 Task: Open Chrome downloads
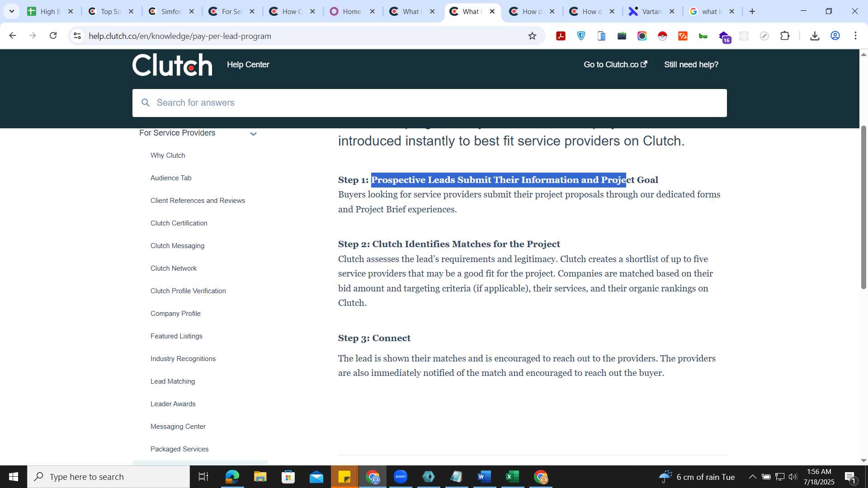[x=815, y=36]
